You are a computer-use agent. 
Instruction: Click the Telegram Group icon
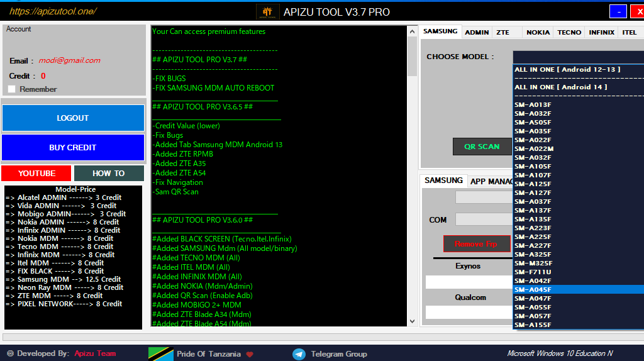299,354
